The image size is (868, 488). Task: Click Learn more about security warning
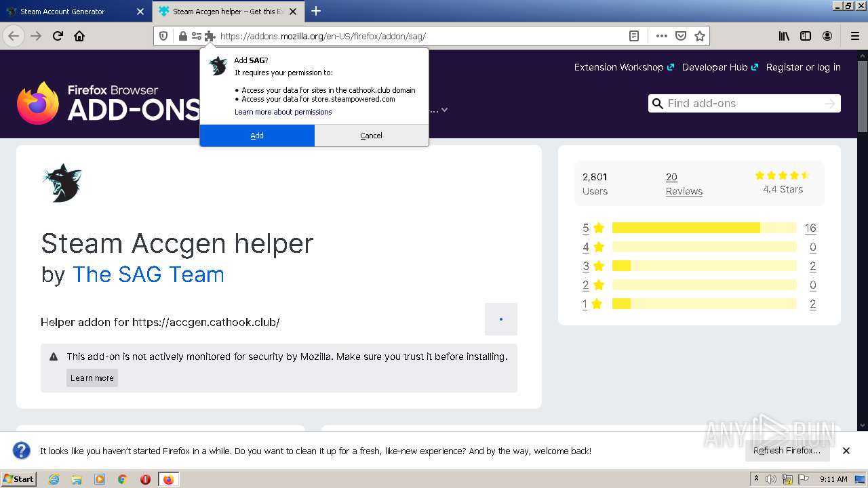pos(92,378)
